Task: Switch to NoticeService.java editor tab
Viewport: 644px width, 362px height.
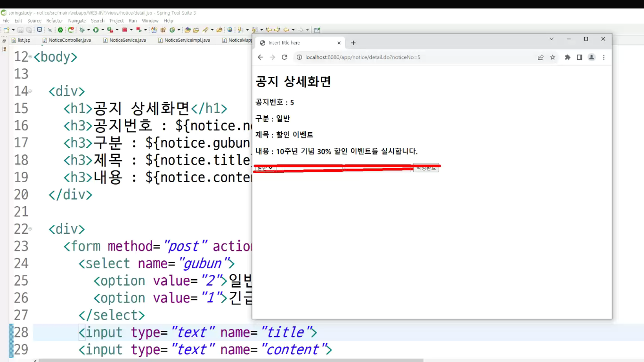Action: coord(124,40)
